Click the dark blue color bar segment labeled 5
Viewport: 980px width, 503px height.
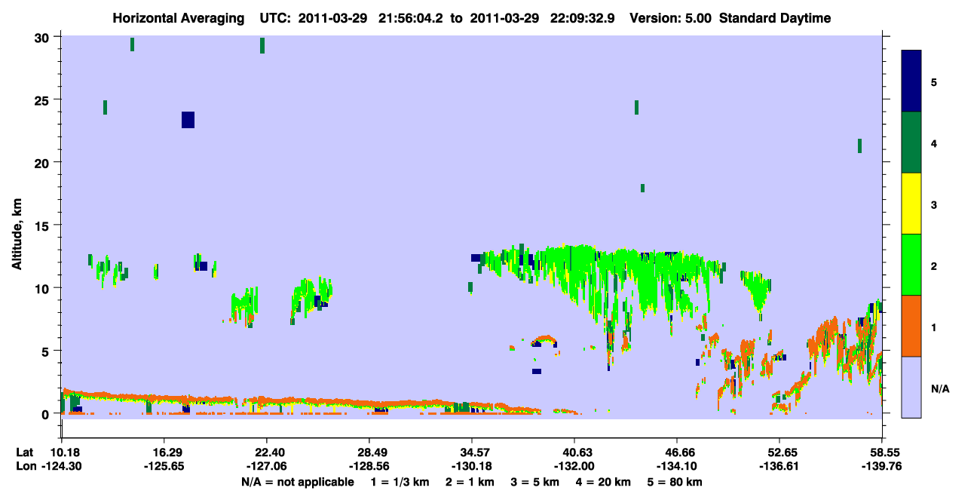[911, 81]
